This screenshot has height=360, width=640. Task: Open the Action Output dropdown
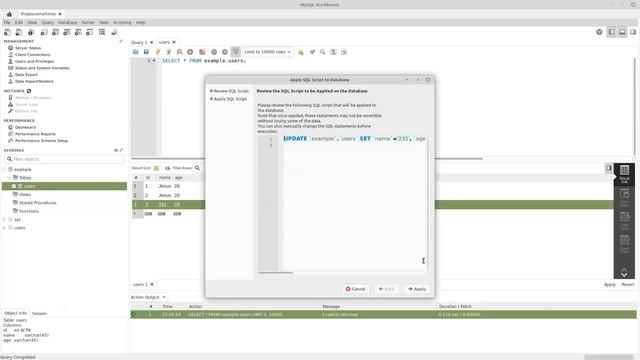click(148, 297)
